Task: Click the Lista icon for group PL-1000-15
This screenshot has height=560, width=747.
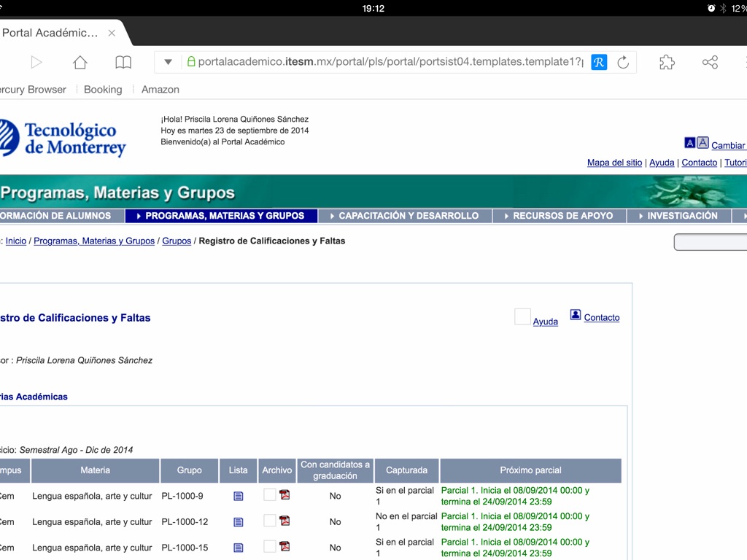Action: (x=239, y=548)
